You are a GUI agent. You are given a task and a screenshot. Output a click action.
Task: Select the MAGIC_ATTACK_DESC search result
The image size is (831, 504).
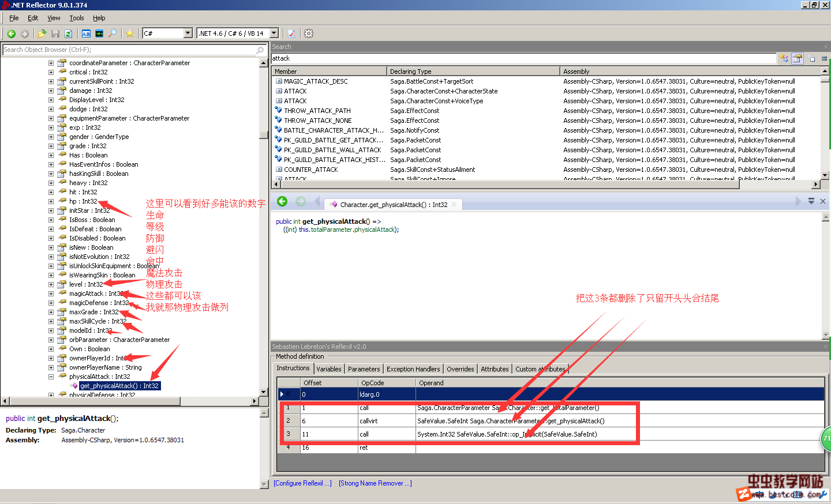[316, 81]
